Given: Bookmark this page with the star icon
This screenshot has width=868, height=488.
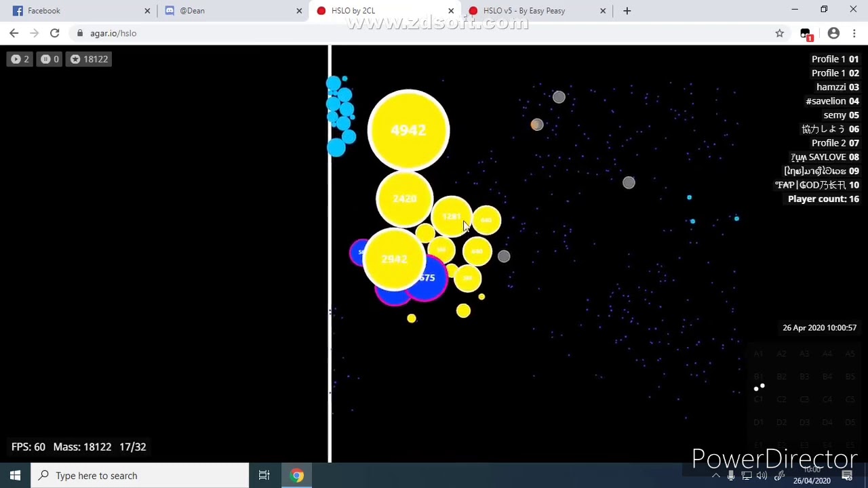Looking at the screenshot, I should tap(779, 33).
